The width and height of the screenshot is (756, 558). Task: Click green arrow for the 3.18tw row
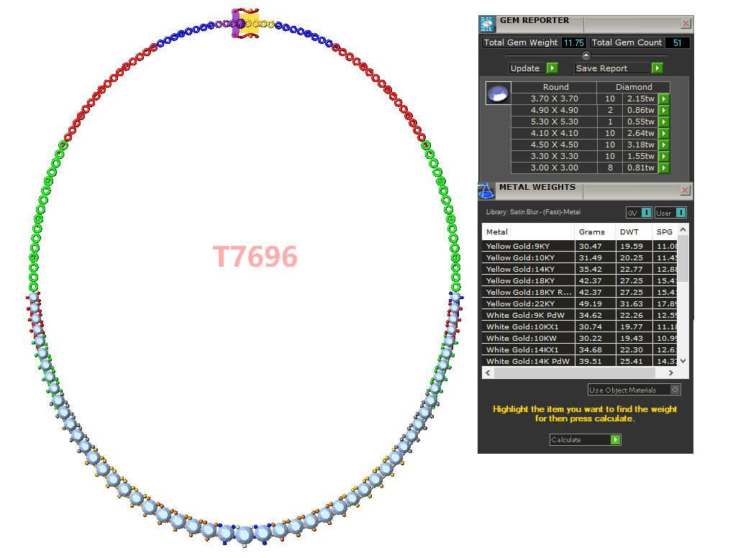(x=663, y=145)
